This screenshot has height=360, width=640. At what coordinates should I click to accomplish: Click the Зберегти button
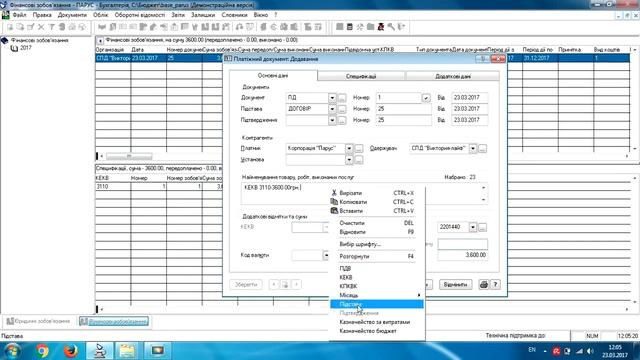(246, 284)
